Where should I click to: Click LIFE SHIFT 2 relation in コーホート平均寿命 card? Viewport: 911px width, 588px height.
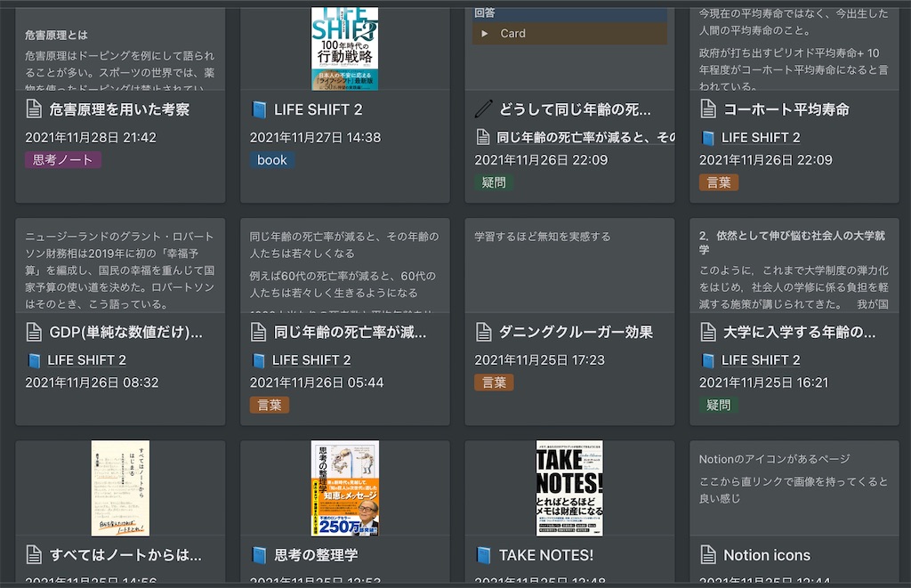click(761, 138)
